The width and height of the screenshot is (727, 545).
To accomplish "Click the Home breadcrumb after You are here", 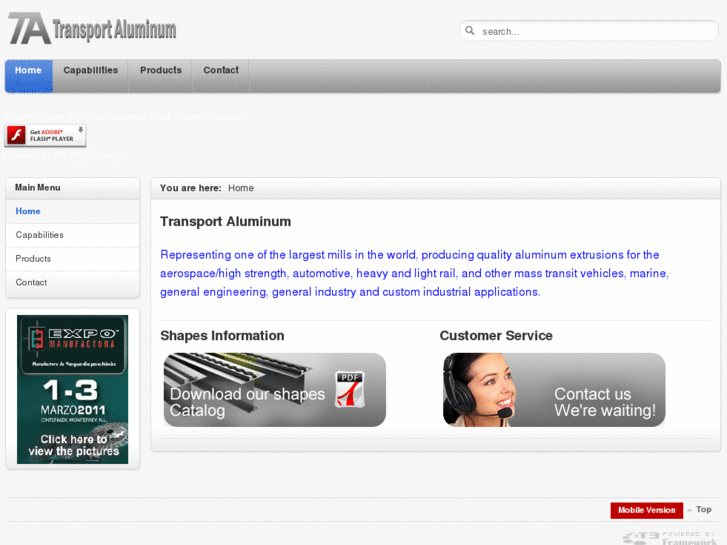I will click(241, 188).
